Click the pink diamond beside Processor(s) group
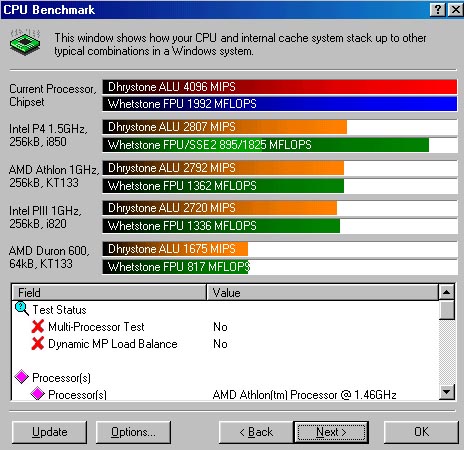464x450 pixels. (x=22, y=377)
